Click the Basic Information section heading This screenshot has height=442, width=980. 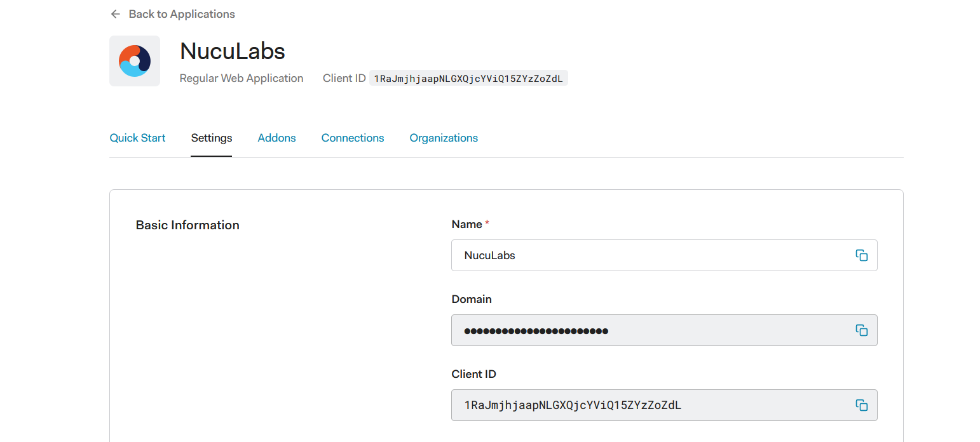coord(187,225)
